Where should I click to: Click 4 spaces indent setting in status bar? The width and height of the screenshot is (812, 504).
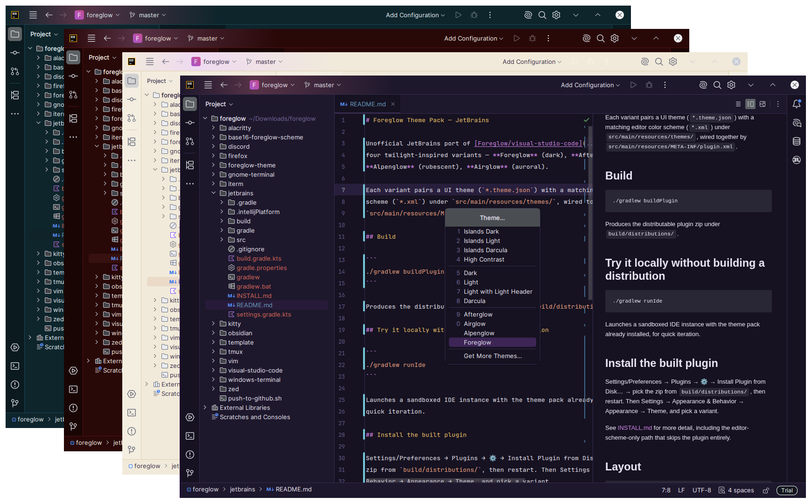pyautogui.click(x=736, y=490)
